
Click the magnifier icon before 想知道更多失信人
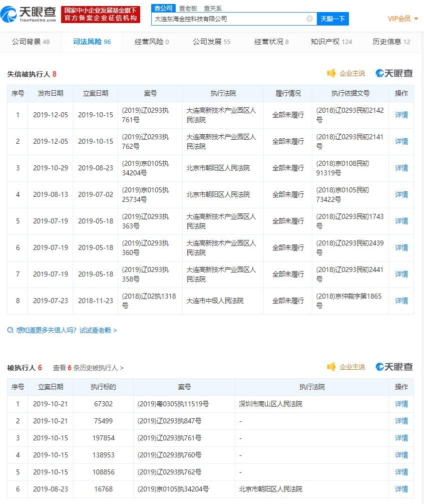[11, 330]
